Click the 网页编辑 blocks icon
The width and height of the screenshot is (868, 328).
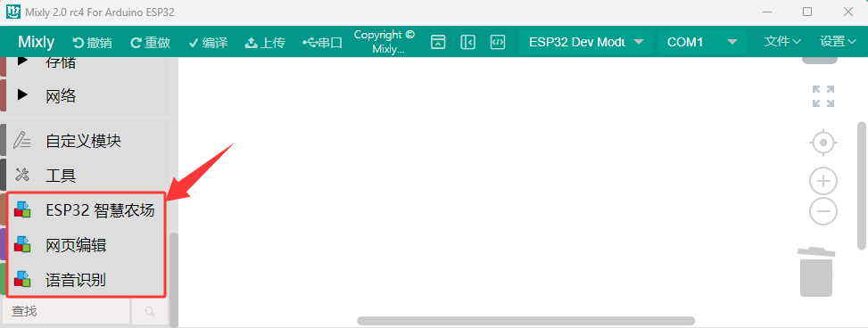pos(22,244)
